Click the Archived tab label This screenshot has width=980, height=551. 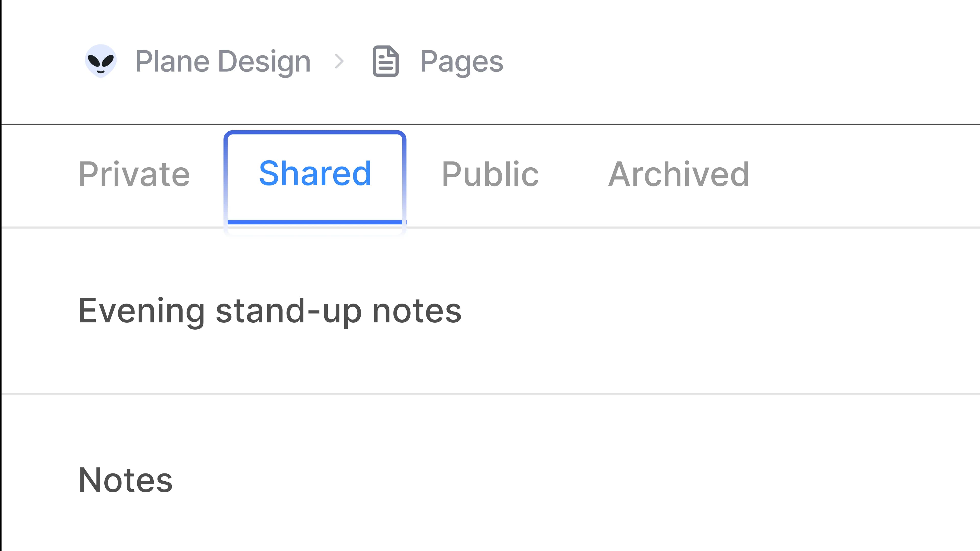point(679,174)
